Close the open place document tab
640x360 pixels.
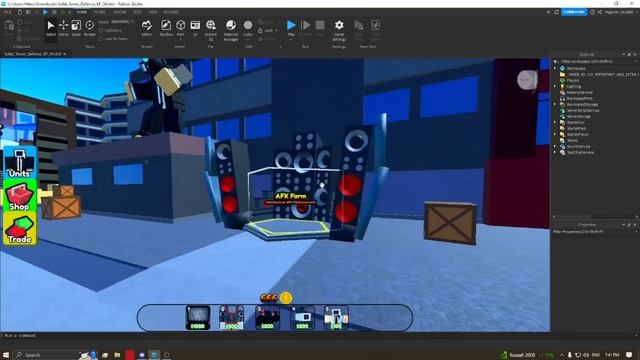pyautogui.click(x=65, y=54)
